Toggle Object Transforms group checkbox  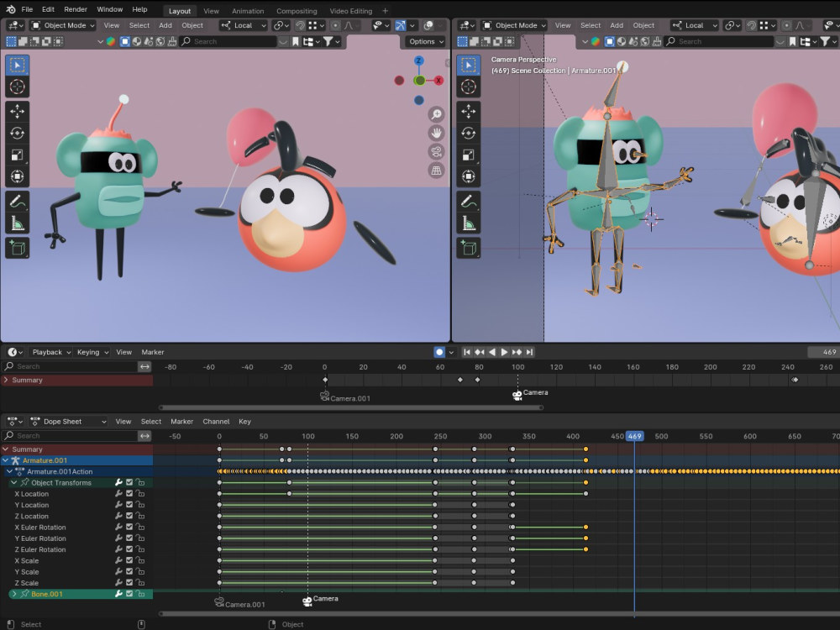(x=129, y=482)
